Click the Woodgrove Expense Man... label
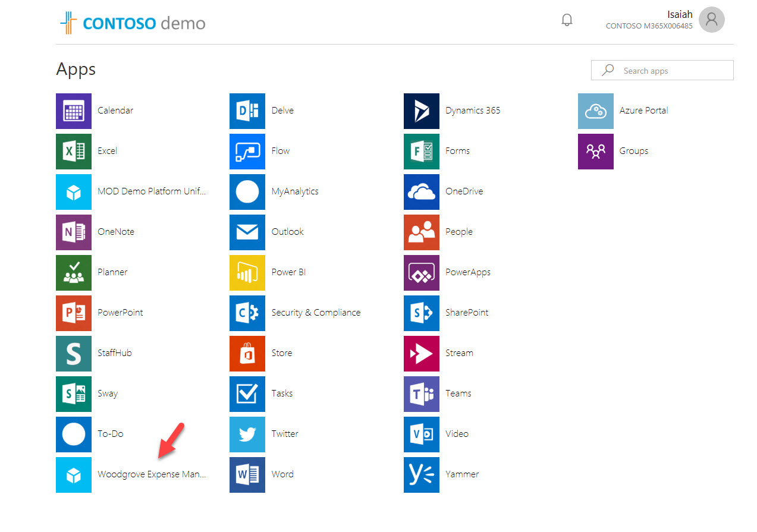This screenshot has width=757, height=532. pyautogui.click(x=152, y=474)
